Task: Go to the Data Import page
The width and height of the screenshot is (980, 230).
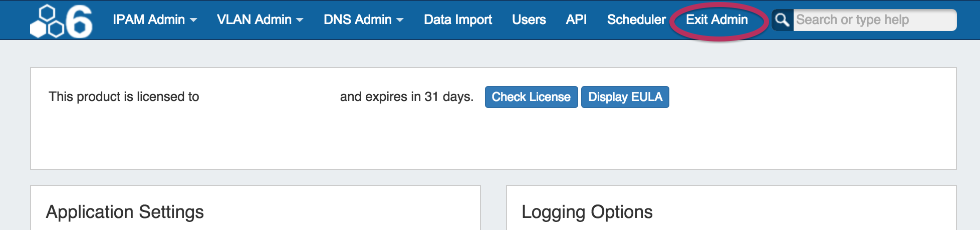Action: click(x=457, y=19)
